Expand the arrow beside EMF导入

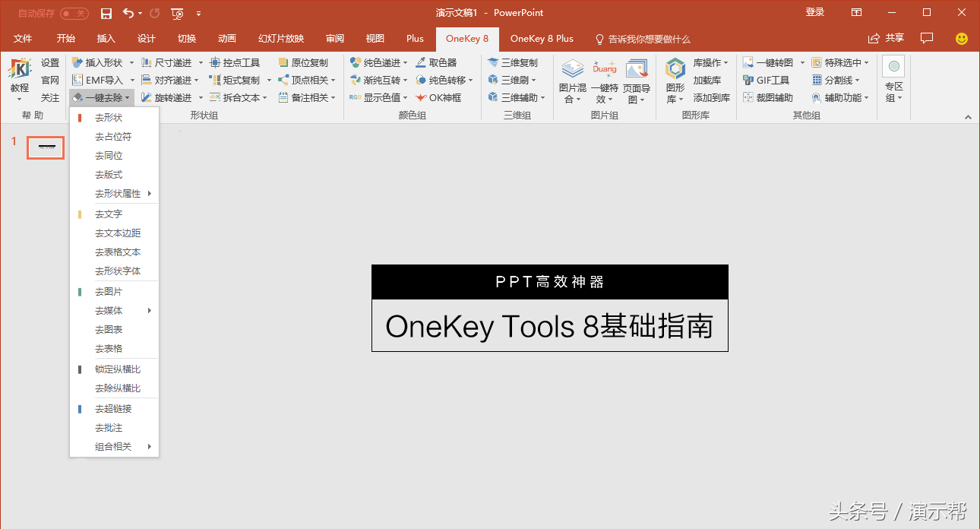[131, 80]
